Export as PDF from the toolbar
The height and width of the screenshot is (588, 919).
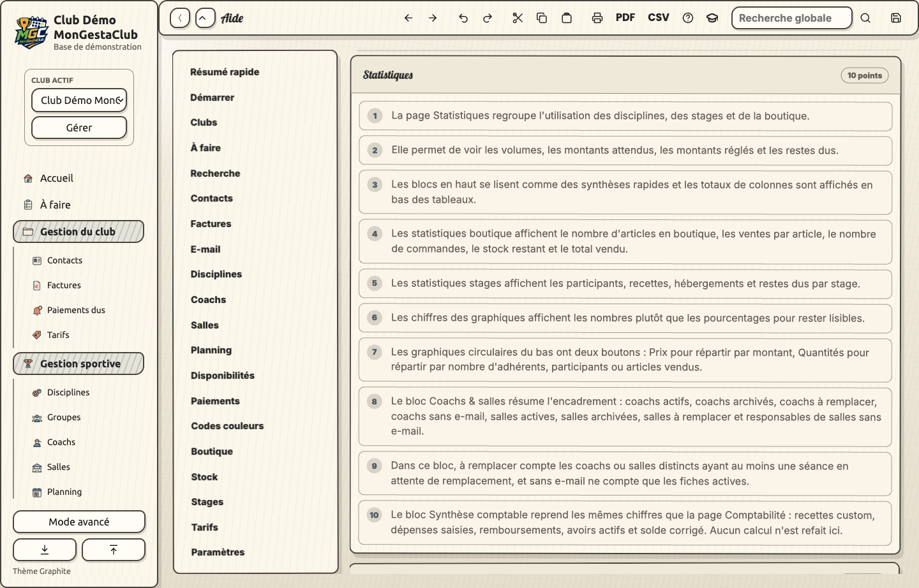625,18
